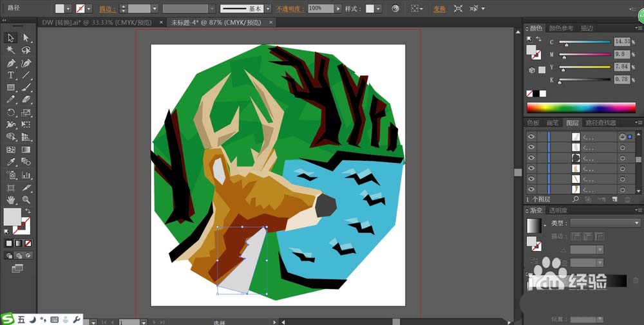Pick a color from the CMYK spectrum bar
Viewport: 644px width, 325px height.
point(580,107)
